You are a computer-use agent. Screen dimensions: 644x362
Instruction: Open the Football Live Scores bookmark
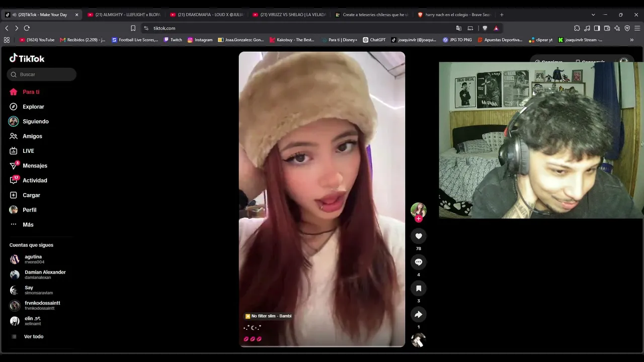135,40
